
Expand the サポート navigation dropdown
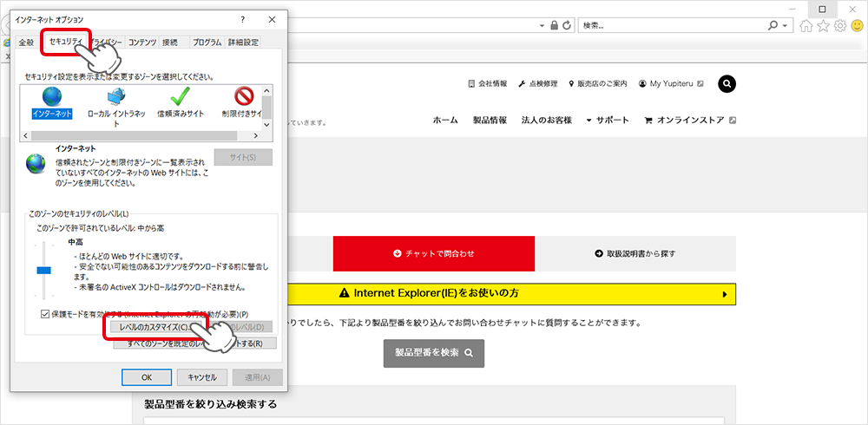tap(608, 120)
